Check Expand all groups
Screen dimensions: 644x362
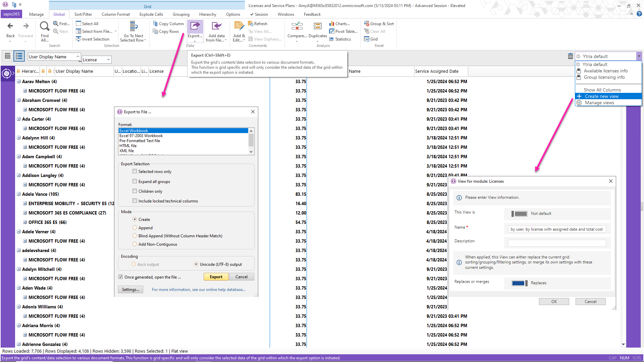click(x=135, y=181)
